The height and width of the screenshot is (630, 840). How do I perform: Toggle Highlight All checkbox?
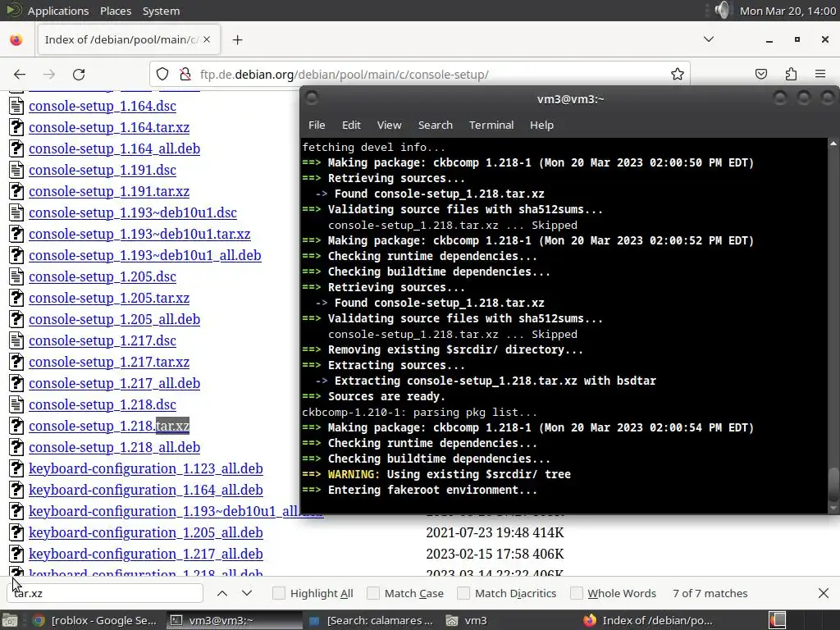(279, 593)
